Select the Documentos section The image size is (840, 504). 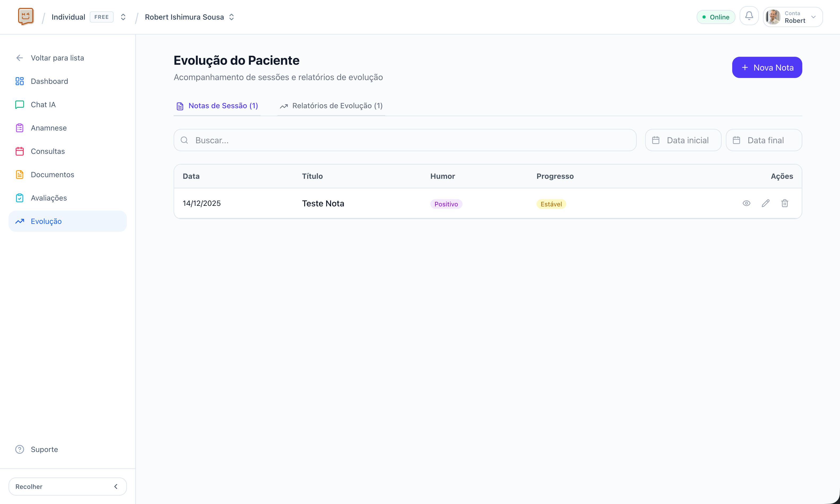(52, 174)
